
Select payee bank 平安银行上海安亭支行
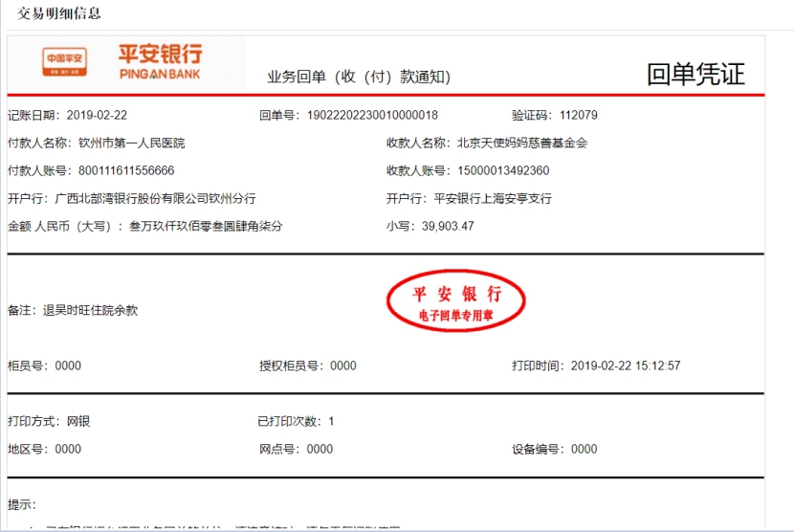pos(493,198)
